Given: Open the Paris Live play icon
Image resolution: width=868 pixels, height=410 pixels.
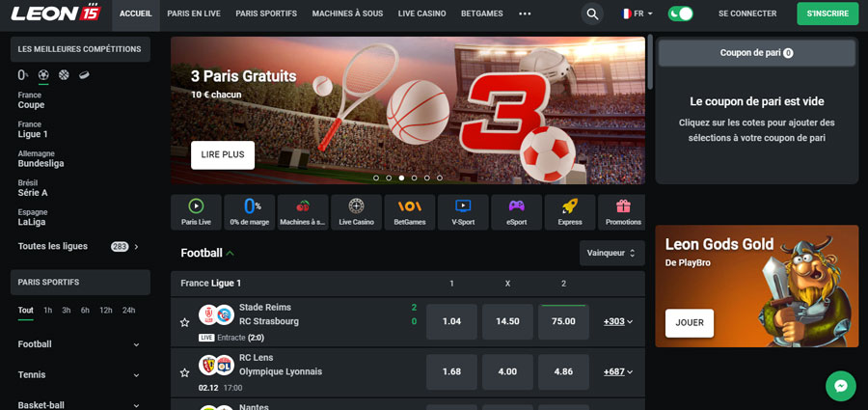Looking at the screenshot, I should [x=196, y=206].
